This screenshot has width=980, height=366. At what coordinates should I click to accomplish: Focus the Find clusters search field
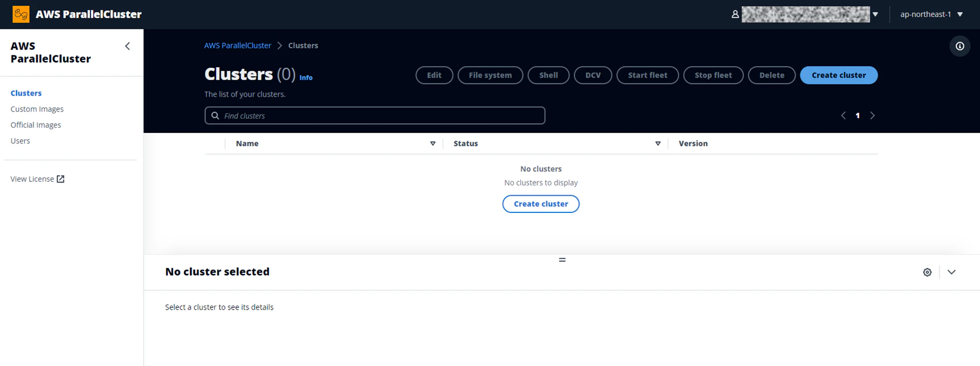(375, 116)
